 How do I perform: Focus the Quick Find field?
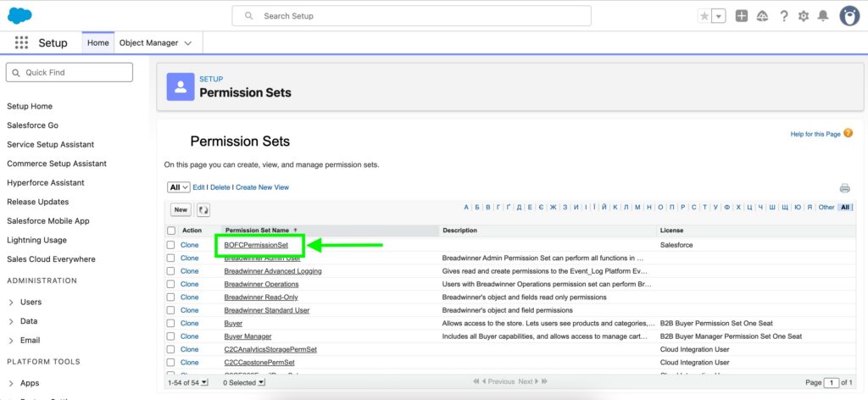(x=70, y=73)
